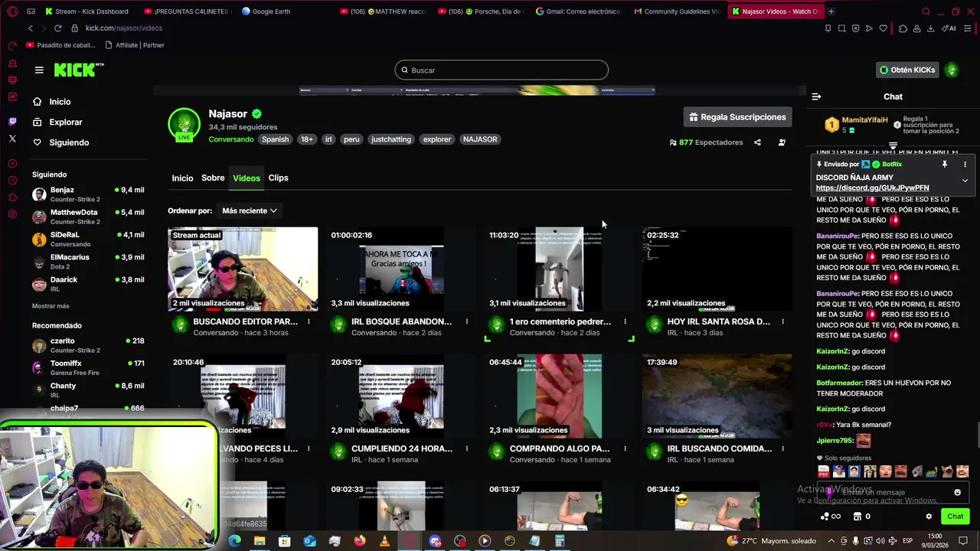Open the Más reciente sort dropdown
This screenshot has height=551, width=980.
[249, 210]
